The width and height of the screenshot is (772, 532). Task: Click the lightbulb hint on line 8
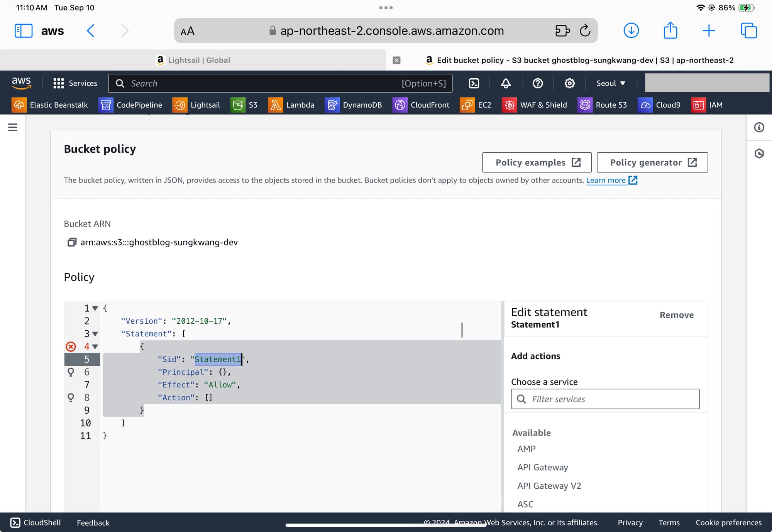pos(71,397)
